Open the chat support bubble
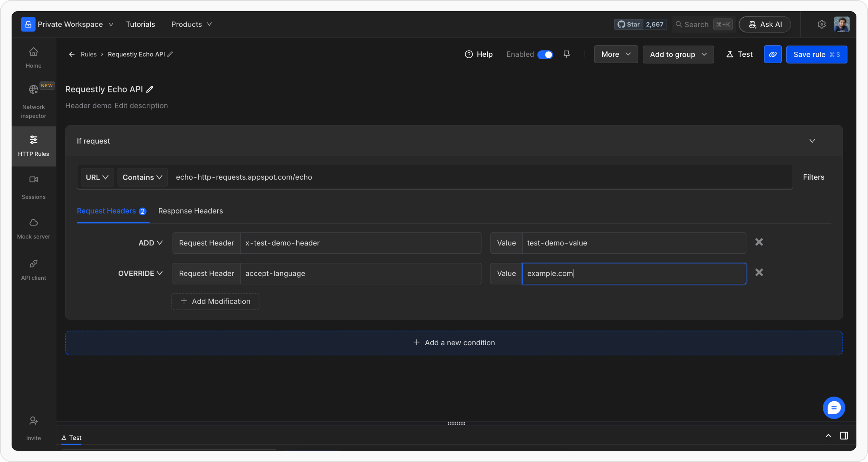868x462 pixels. pyautogui.click(x=834, y=408)
